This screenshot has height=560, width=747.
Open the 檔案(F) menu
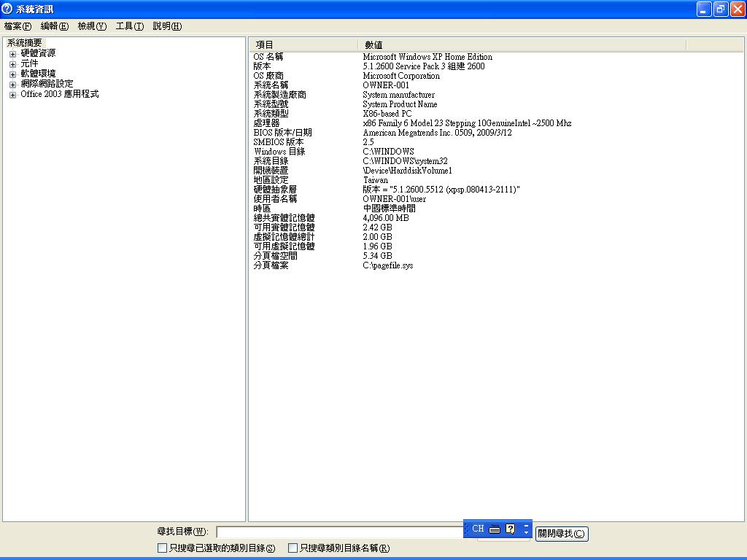(18, 26)
